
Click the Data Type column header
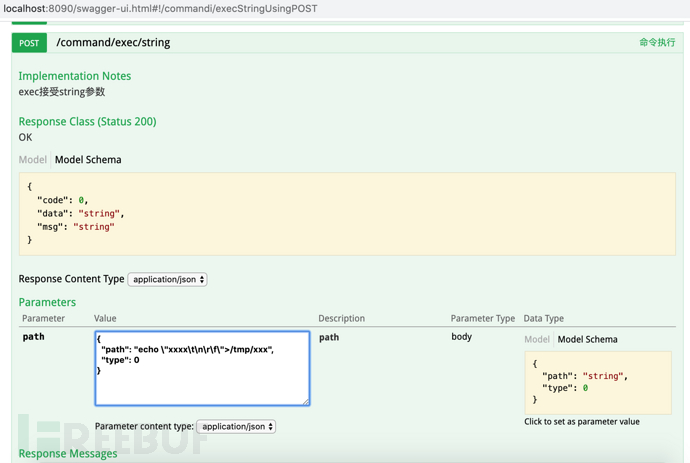point(543,318)
